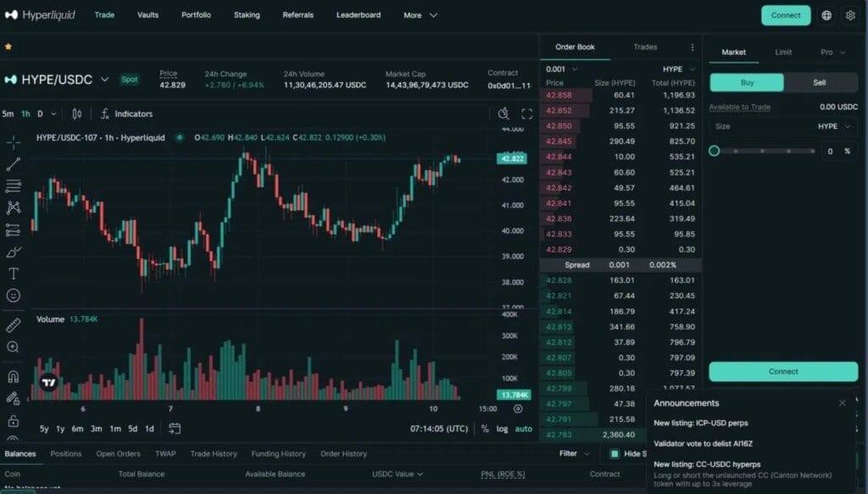Screen dimensions: 868x494
Task: Open the 0.001 price grouping dropdown
Action: [x=561, y=69]
